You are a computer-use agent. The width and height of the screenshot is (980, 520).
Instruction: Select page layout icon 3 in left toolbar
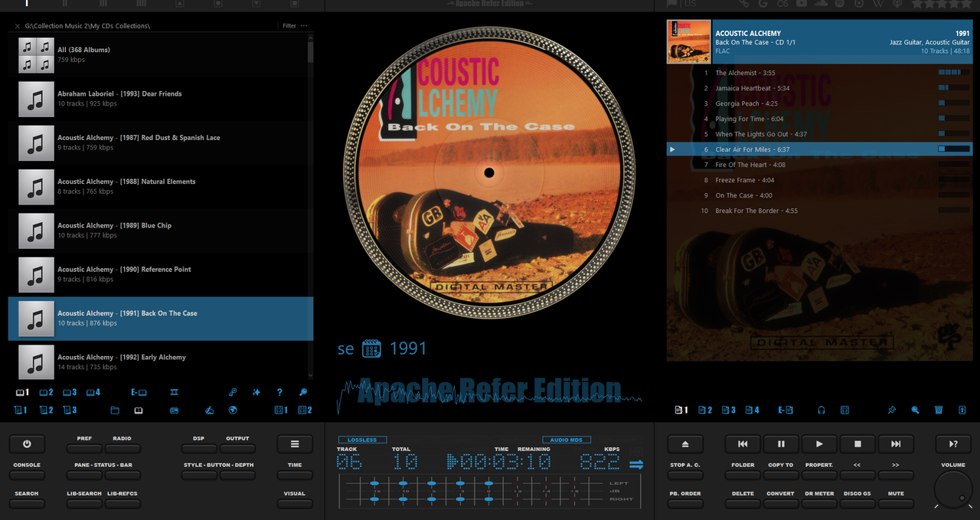(70, 410)
